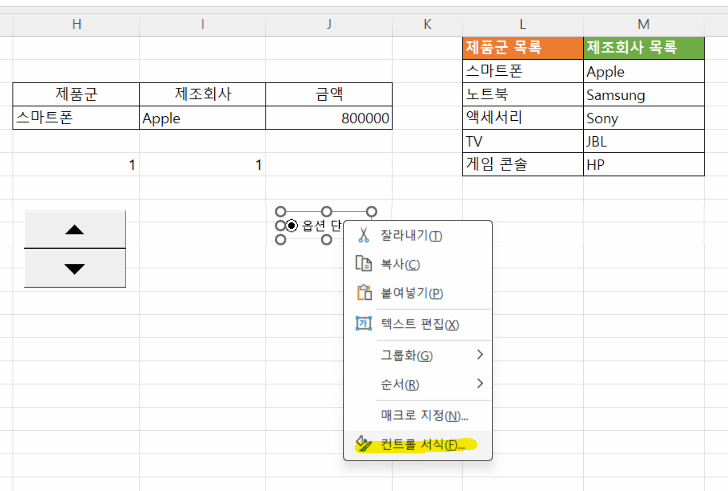728x491 pixels.
Task: Select the TV cell
Action: pos(523,141)
